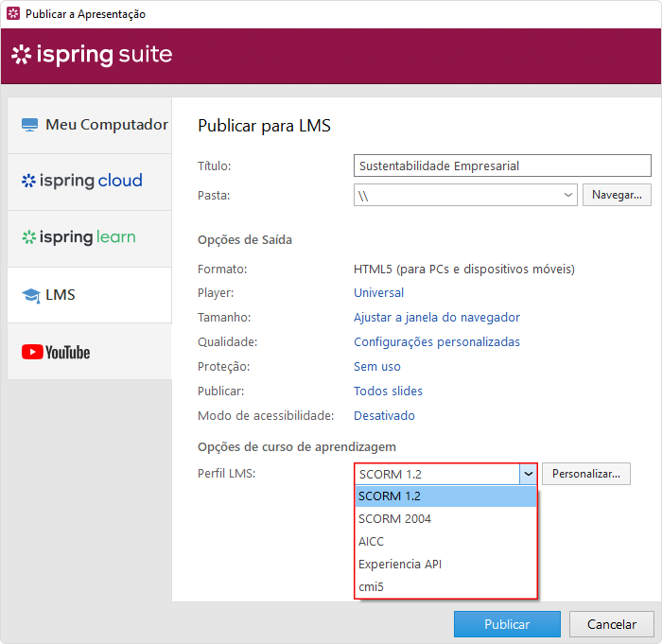Click the YouTube play logo icon
Image resolution: width=662 pixels, height=644 pixels.
click(x=32, y=352)
